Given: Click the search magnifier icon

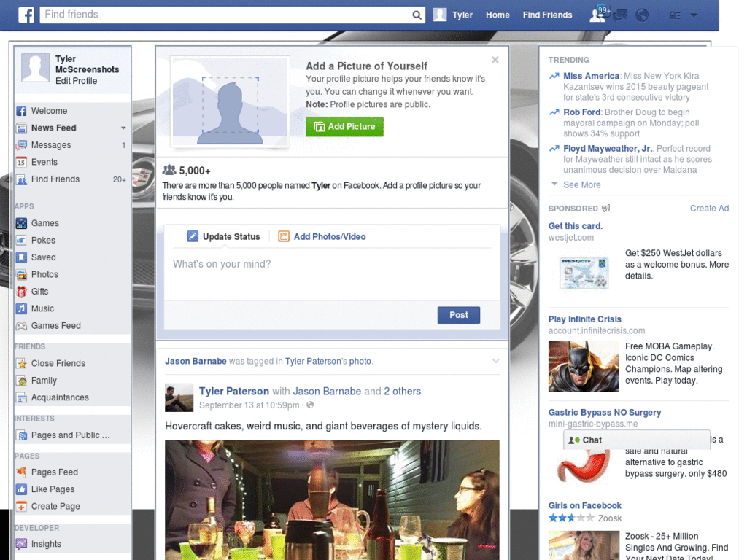Looking at the screenshot, I should [417, 15].
